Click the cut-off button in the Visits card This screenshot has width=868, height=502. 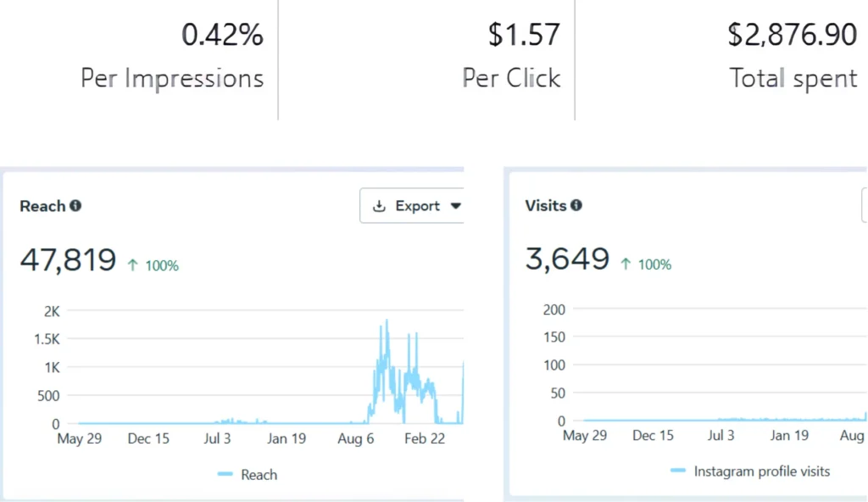pyautogui.click(x=864, y=206)
